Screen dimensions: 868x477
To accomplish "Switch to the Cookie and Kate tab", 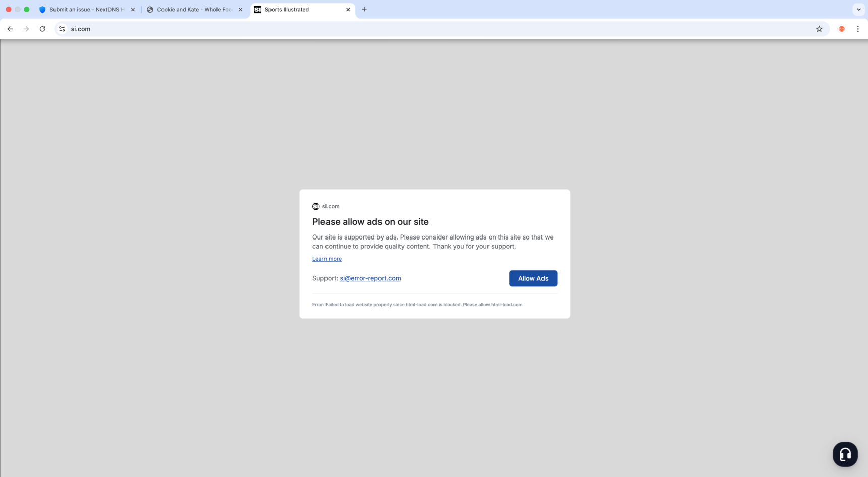I will pyautogui.click(x=194, y=10).
